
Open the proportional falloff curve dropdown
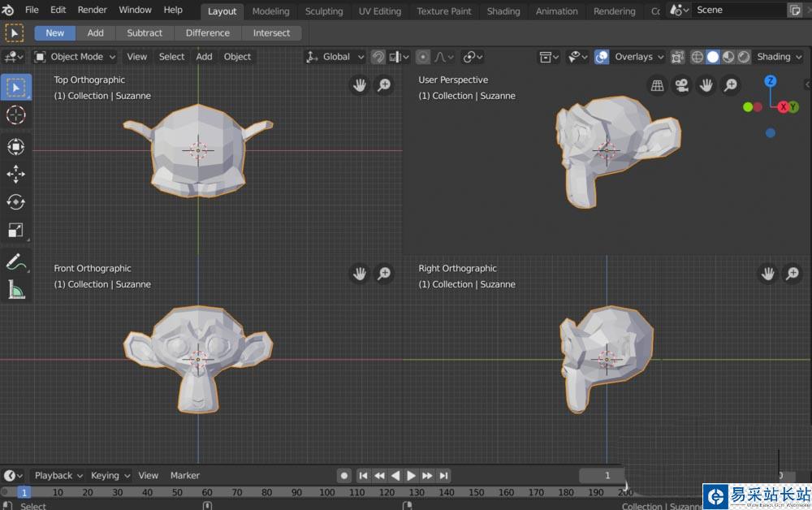coord(444,57)
